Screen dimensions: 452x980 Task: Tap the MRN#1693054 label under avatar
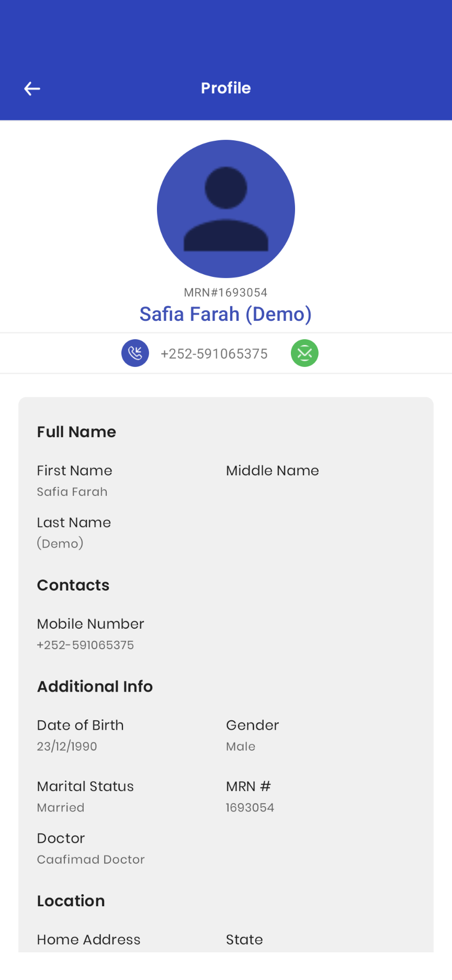point(225,292)
